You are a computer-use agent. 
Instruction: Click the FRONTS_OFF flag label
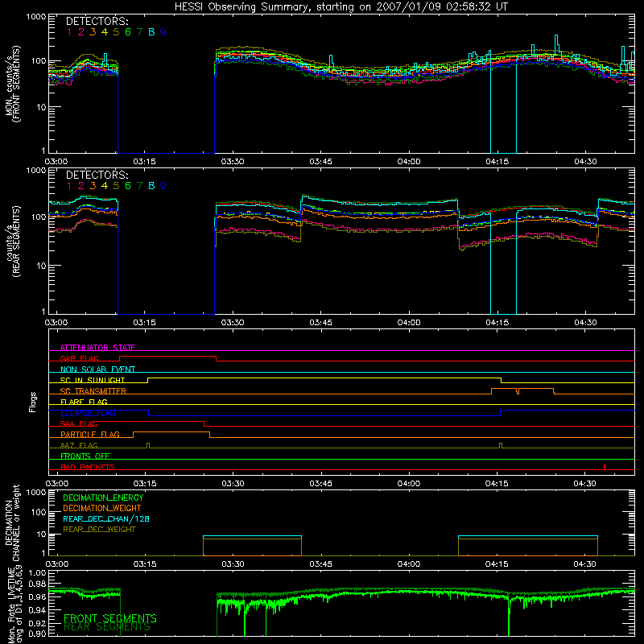click(85, 456)
